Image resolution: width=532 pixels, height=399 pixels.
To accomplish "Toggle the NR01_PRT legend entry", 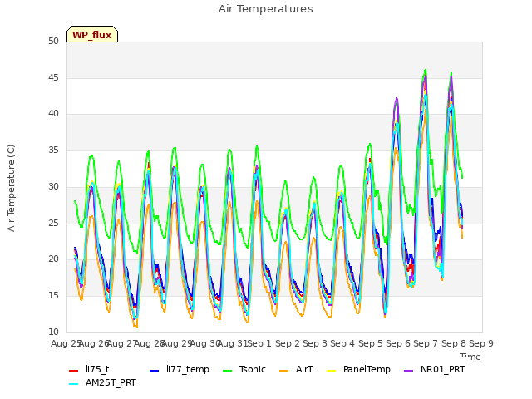I will pyautogui.click(x=435, y=369).
